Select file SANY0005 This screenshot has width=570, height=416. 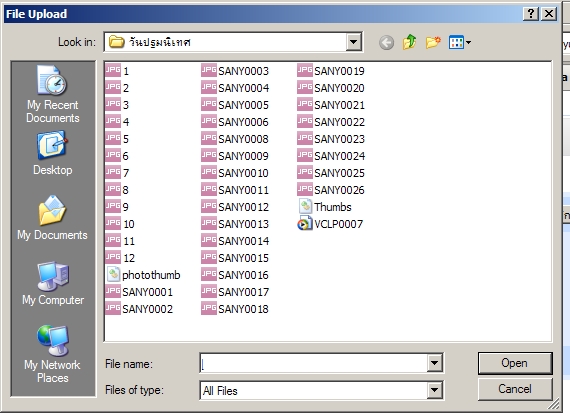pos(235,105)
